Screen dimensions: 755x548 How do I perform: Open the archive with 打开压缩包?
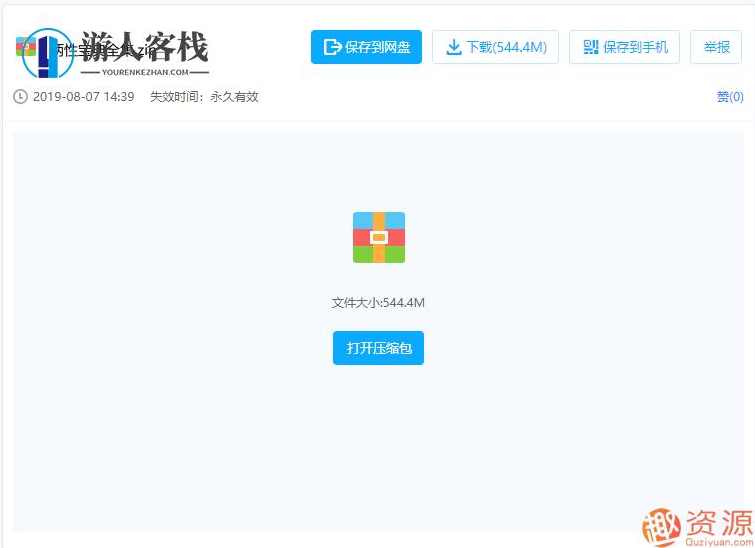378,348
